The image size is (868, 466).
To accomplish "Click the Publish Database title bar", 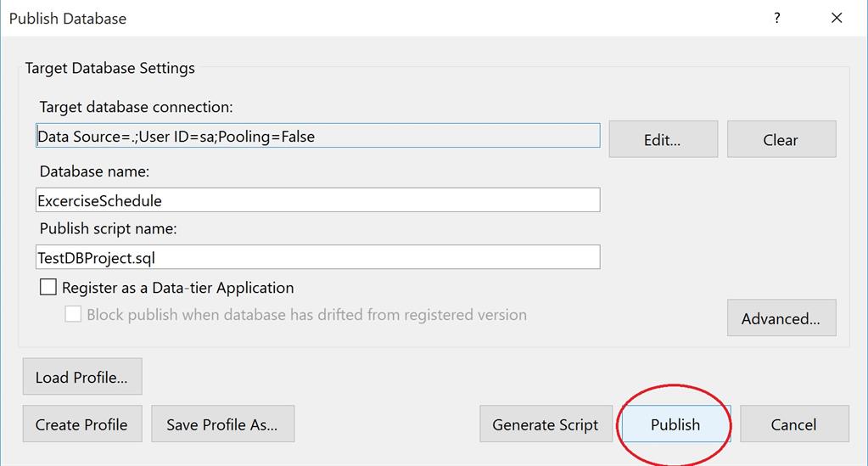I will coord(339,18).
